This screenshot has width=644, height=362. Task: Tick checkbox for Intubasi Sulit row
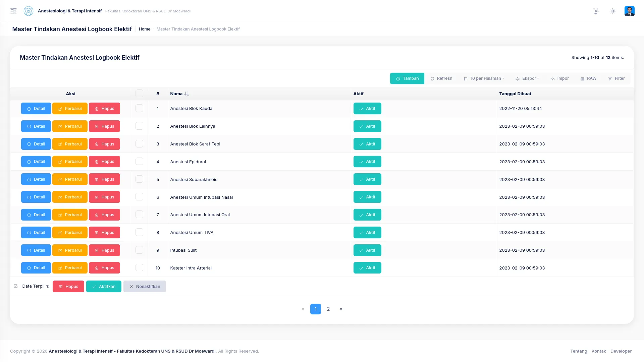139,250
